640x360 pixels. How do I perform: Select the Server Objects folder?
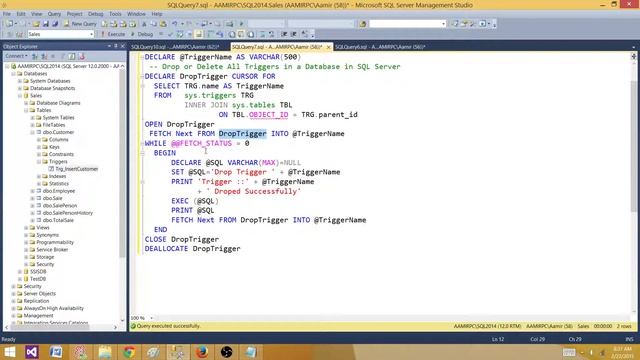click(40, 294)
